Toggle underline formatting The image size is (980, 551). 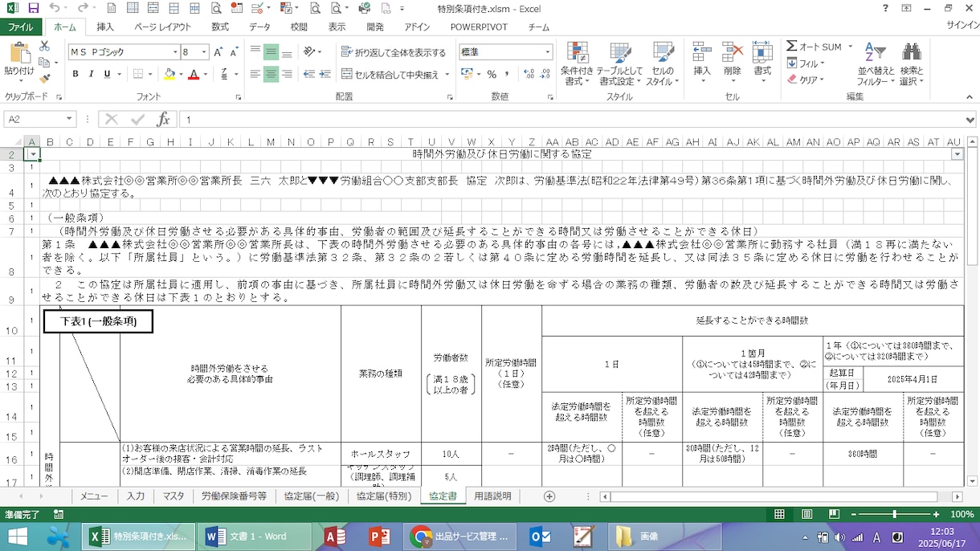click(x=107, y=74)
